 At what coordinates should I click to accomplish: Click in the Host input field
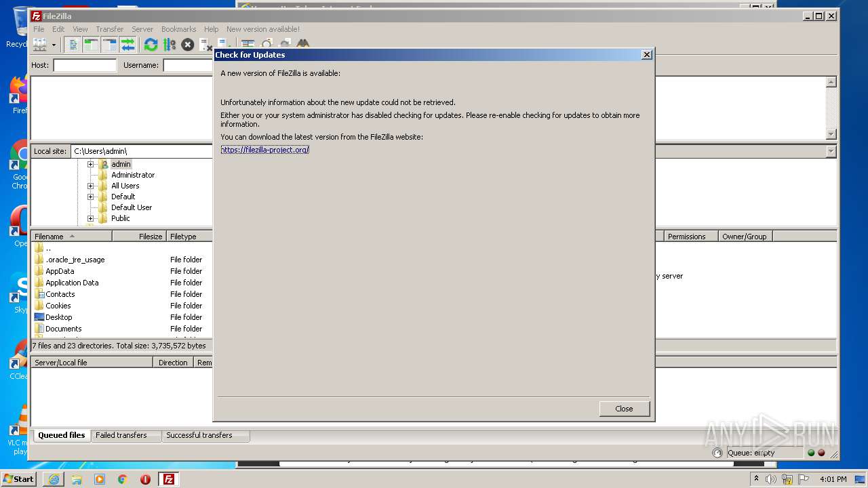[x=85, y=65]
